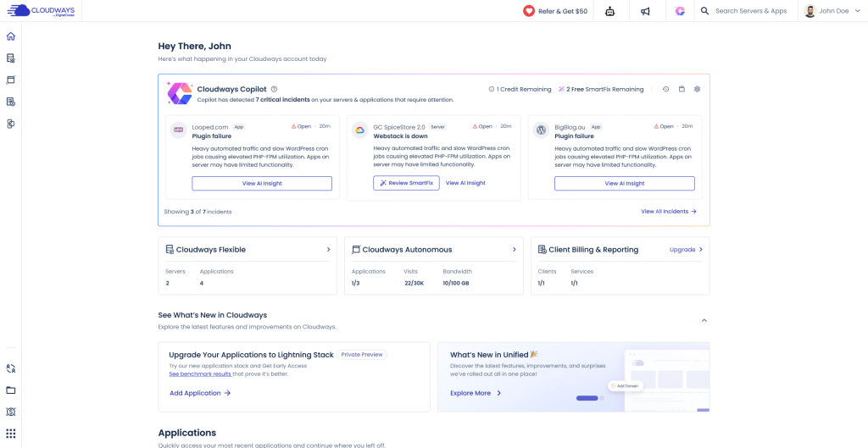Open Copilot shopping bag icon
The image size is (868, 448).
682,89
